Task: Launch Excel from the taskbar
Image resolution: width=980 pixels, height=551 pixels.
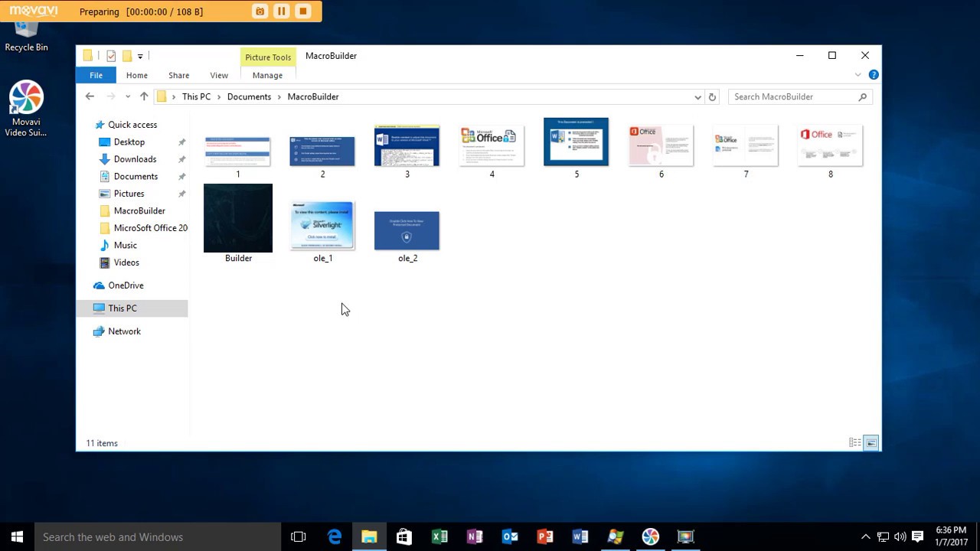Action: [x=439, y=536]
